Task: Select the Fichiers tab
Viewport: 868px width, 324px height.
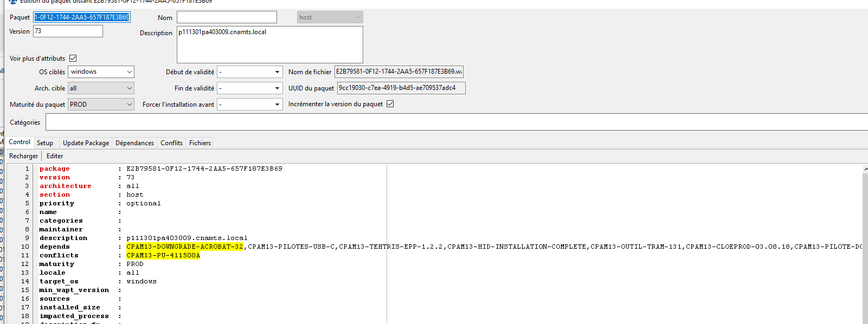Action: [200, 143]
